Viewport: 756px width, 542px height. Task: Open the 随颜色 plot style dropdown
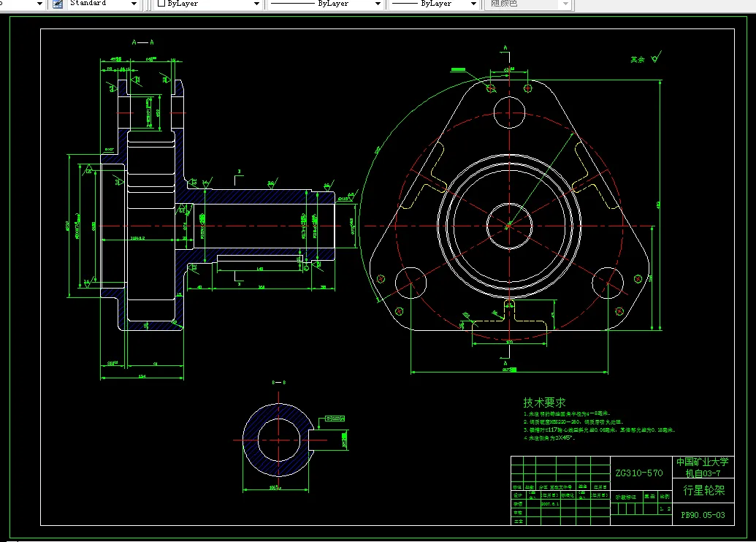(566, 4)
